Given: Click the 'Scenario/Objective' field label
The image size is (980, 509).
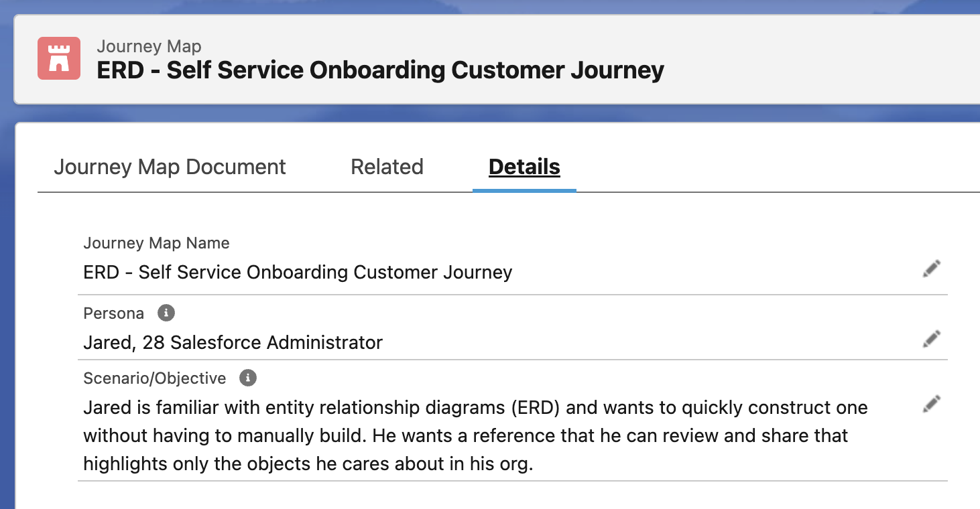Looking at the screenshot, I should 154,378.
